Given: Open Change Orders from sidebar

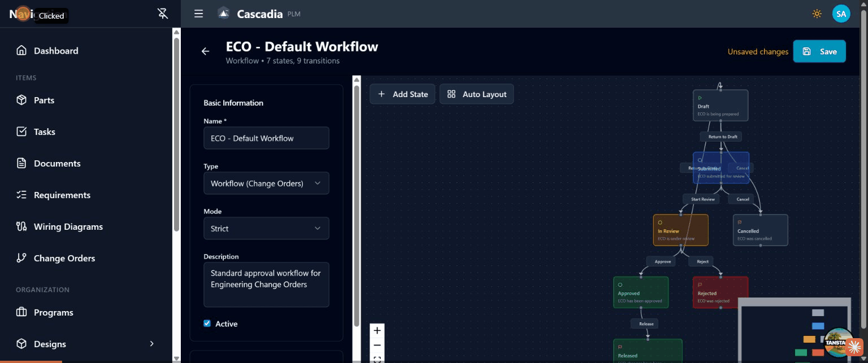Looking at the screenshot, I should 64,258.
